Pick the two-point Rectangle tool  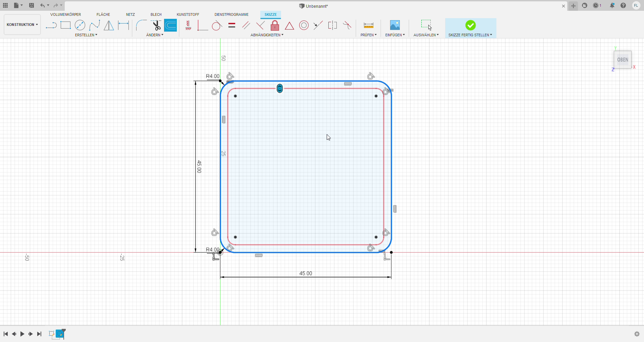coord(65,25)
